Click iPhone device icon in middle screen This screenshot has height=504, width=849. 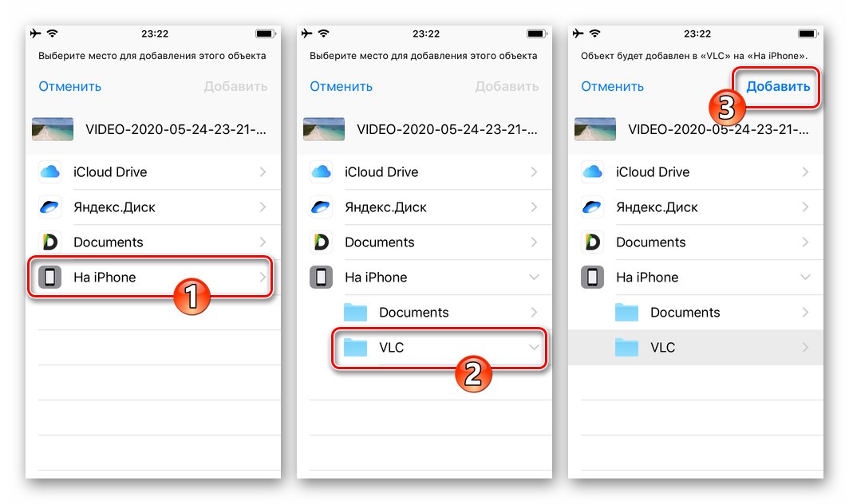(x=321, y=278)
